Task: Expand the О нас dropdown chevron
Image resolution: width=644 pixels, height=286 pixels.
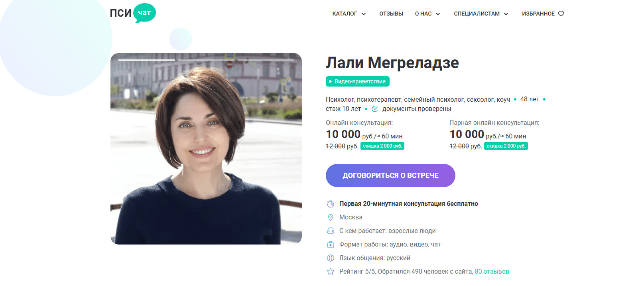Action: [x=438, y=14]
